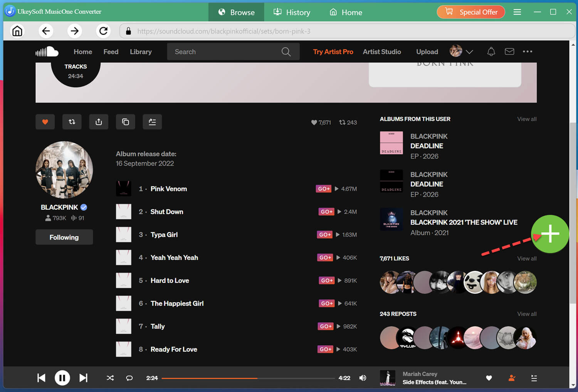
Task: Open the Library nav link
Action: tap(141, 52)
